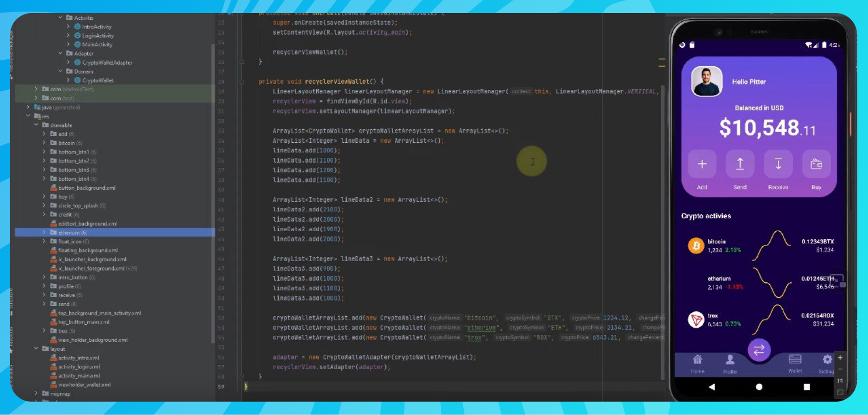Click the activity_main.xml layout file icon
The width and height of the screenshot is (868, 415).
pos(54,375)
